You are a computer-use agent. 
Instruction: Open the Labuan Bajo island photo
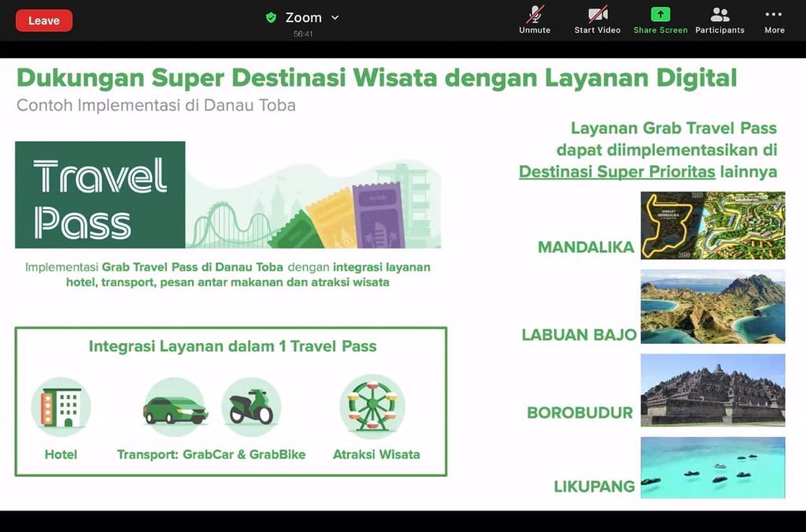(x=712, y=306)
